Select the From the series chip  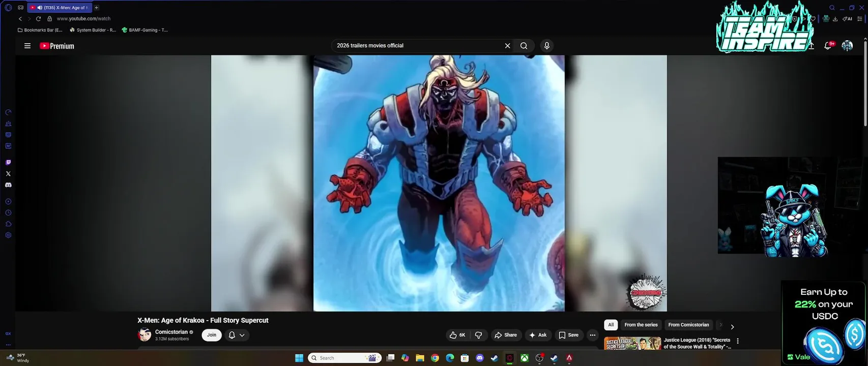click(641, 325)
